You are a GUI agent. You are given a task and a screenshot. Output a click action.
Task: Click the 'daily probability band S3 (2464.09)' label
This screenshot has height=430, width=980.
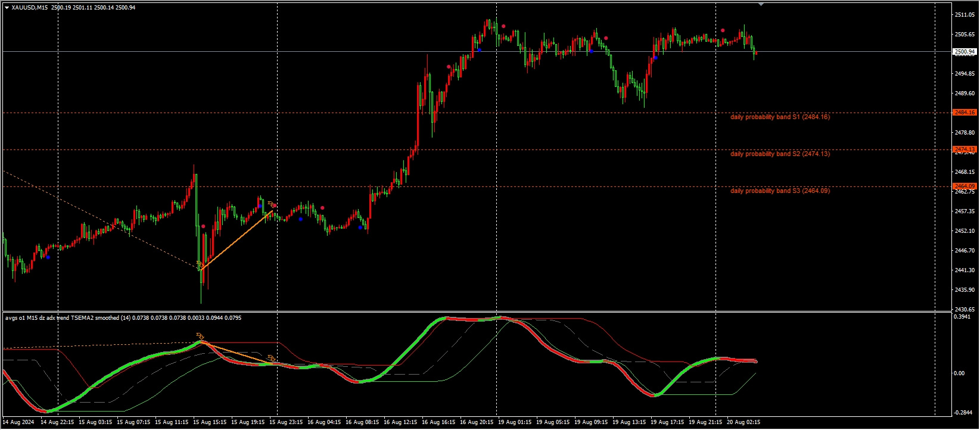[780, 191]
